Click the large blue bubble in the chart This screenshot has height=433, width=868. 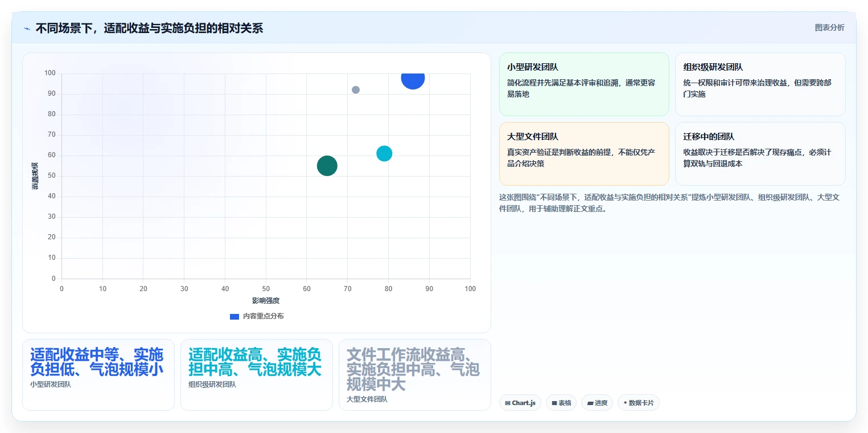(x=413, y=79)
